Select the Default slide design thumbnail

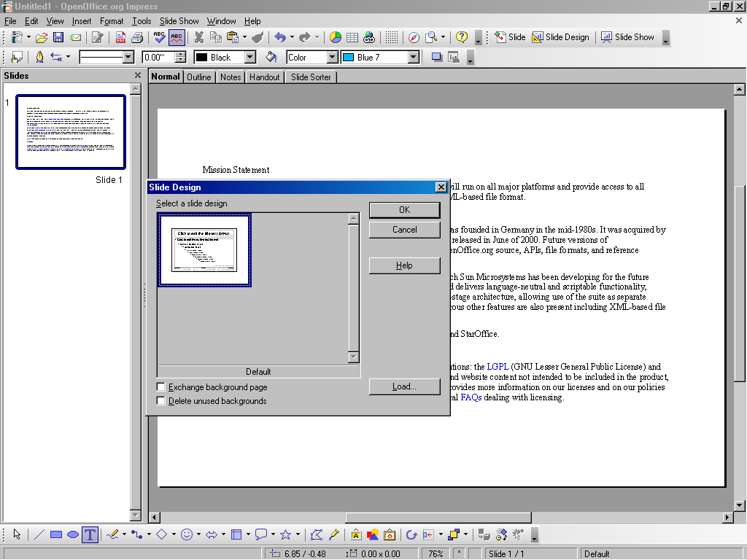pyautogui.click(x=205, y=250)
